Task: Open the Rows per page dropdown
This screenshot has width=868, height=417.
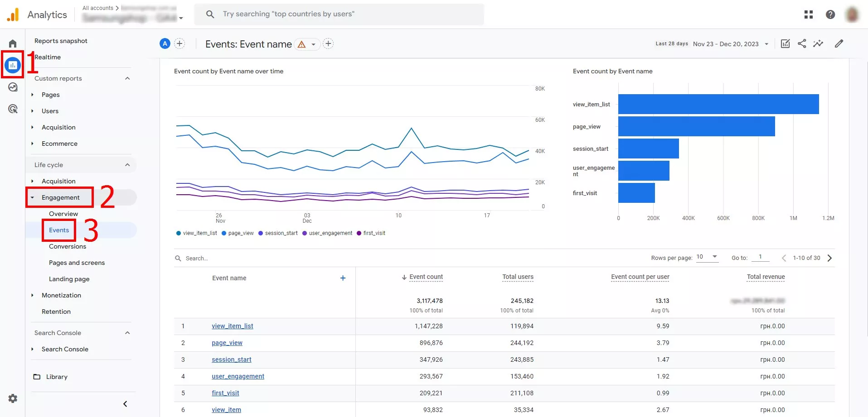Action: coord(707,257)
